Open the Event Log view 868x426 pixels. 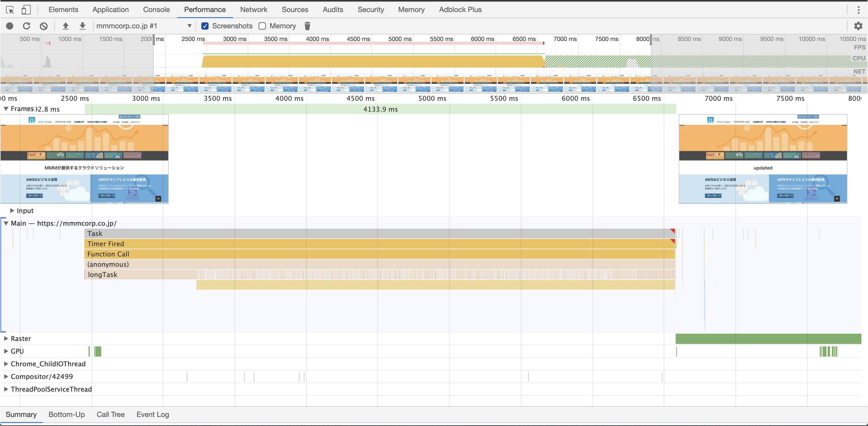pyautogui.click(x=152, y=414)
